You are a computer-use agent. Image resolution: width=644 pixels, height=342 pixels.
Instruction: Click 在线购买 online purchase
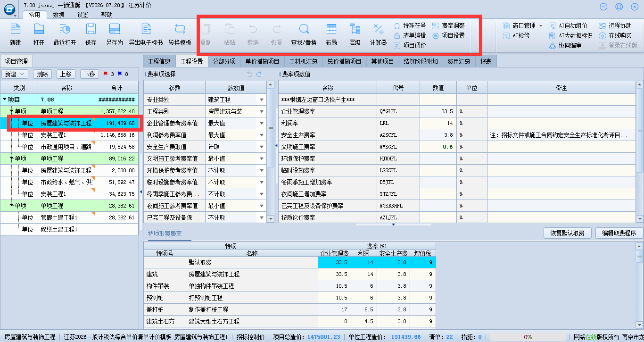[x=615, y=35]
